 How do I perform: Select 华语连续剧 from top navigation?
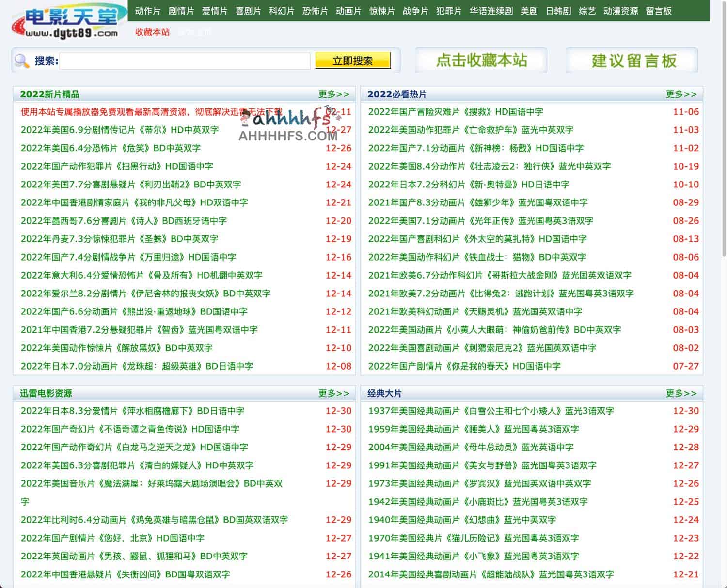pos(491,11)
